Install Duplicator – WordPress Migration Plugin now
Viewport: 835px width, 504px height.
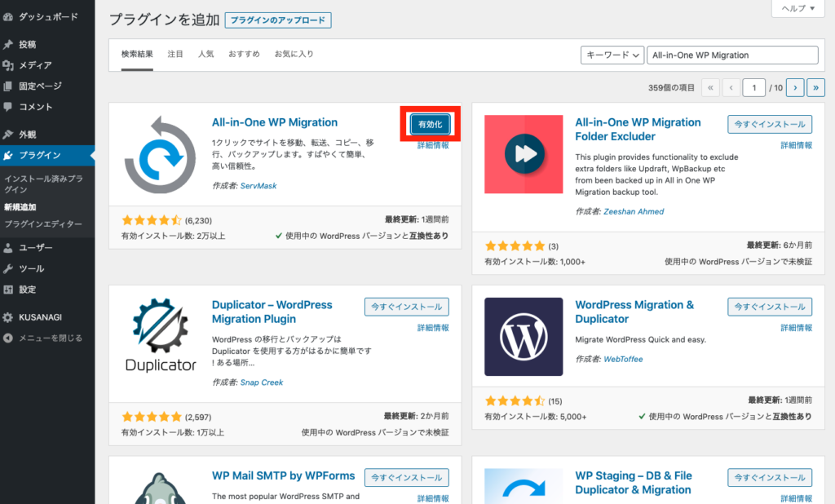coord(406,307)
